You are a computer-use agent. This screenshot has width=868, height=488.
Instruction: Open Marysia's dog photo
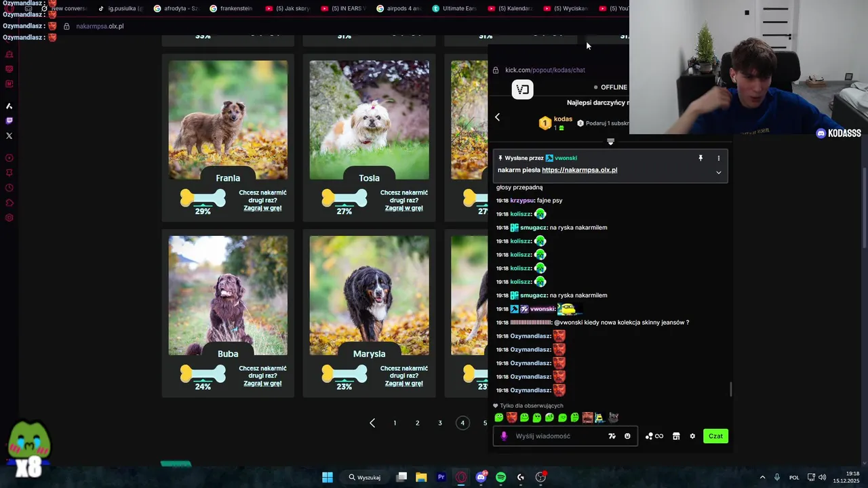(369, 296)
